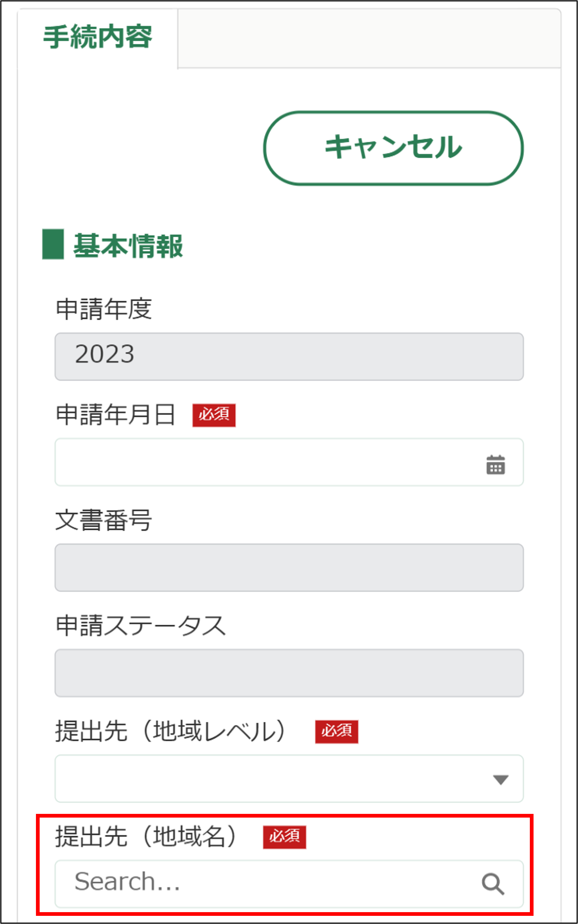Click the 必須 badge beside 提出先（地域名）
Viewport: 578px width, 924px height.
284,837
